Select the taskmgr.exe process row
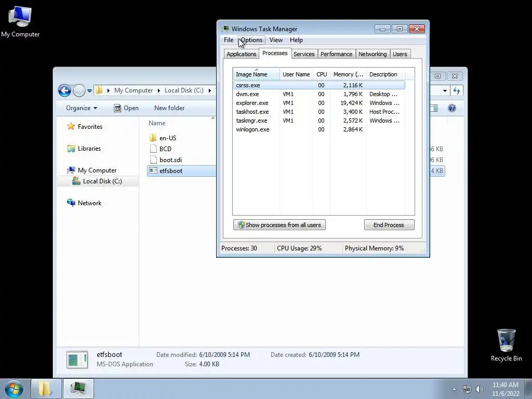The width and height of the screenshot is (532, 399). [319, 121]
